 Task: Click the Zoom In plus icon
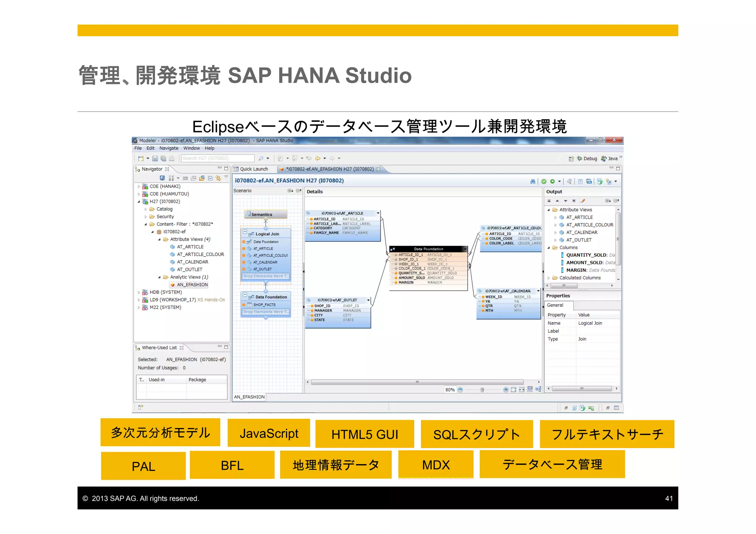[x=506, y=390]
